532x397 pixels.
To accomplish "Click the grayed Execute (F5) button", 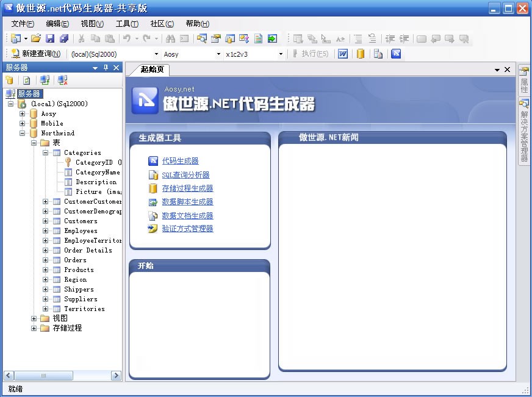I will click(311, 54).
